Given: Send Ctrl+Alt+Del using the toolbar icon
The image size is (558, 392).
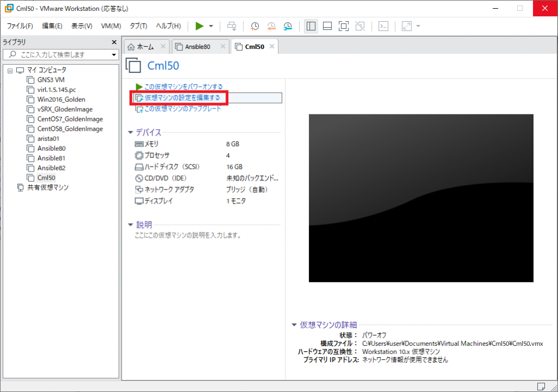Looking at the screenshot, I should tap(232, 26).
